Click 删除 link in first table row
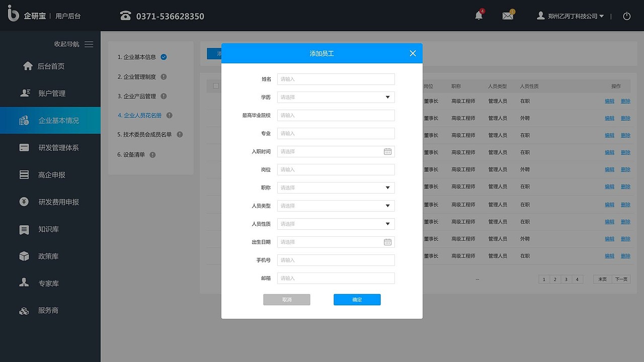This screenshot has height=362, width=644. coord(625,101)
